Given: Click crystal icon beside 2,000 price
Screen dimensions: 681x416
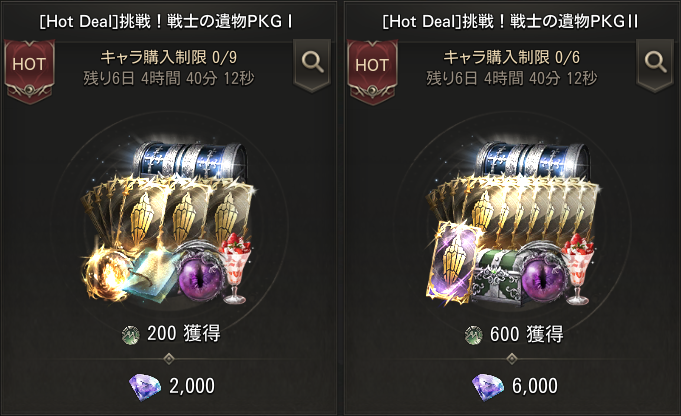Looking at the screenshot, I should [x=145, y=386].
